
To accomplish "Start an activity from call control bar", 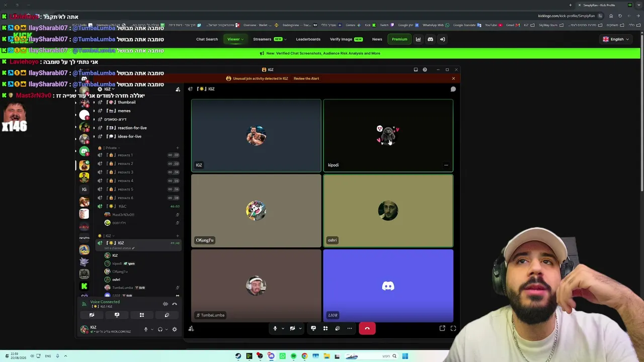I will coord(326,328).
